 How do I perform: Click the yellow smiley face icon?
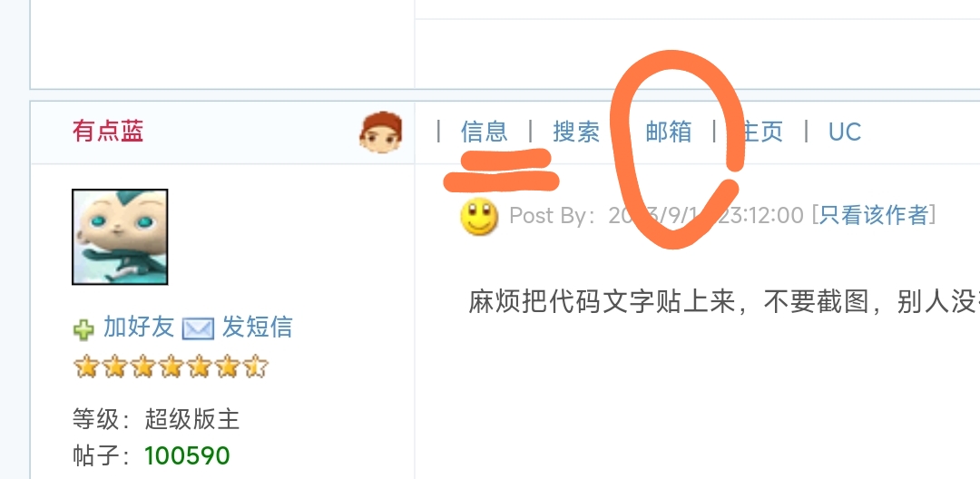click(479, 217)
